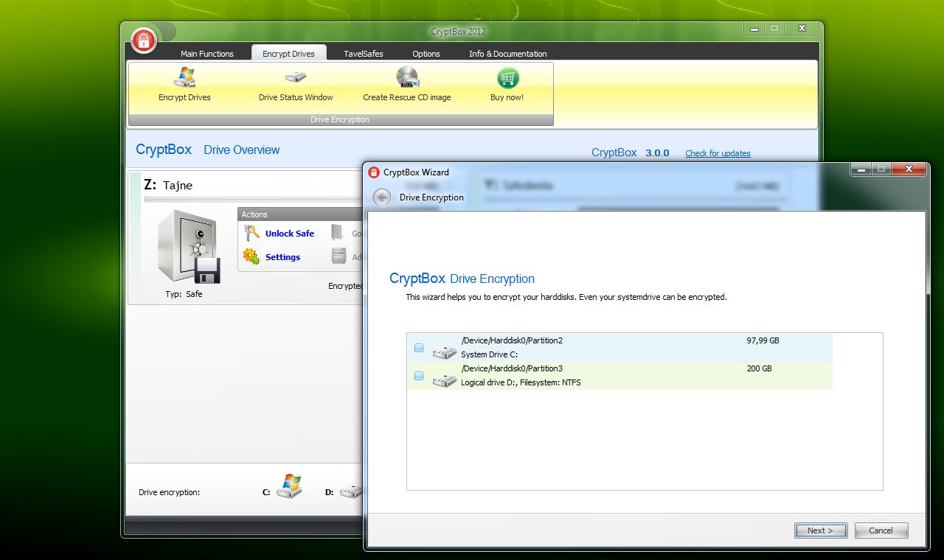This screenshot has width=944, height=560.
Task: Open the Options tab
Action: coord(426,54)
